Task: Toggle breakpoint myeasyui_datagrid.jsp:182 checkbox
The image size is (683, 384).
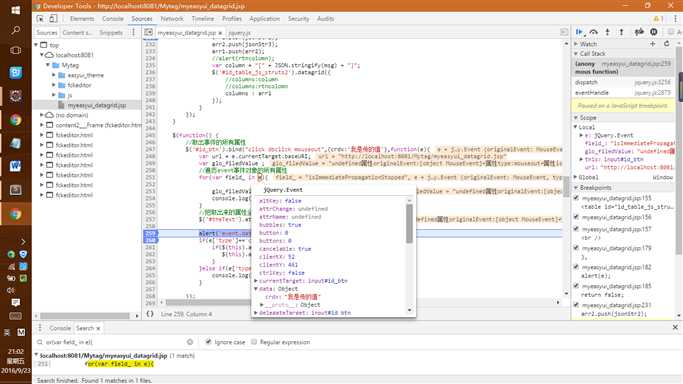Action: [x=577, y=267]
